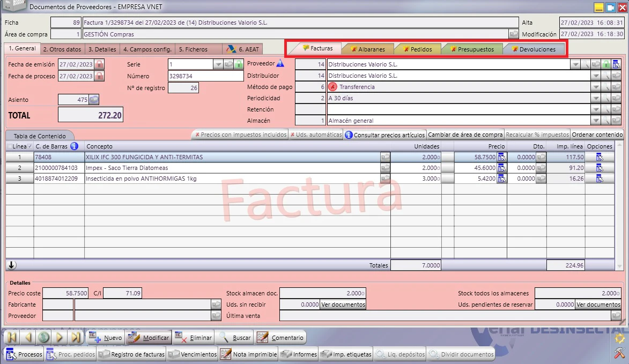Click the first record navigation arrow

[x=12, y=337]
